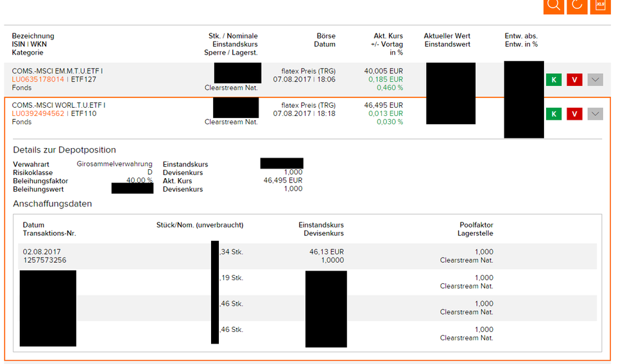
Task: Open ISIN link LU0635178014
Action: click(38, 79)
